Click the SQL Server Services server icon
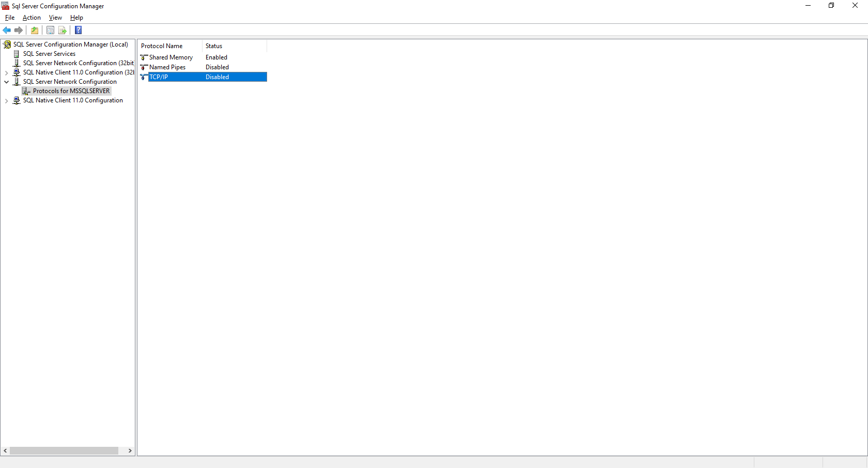The image size is (868, 468). point(17,54)
